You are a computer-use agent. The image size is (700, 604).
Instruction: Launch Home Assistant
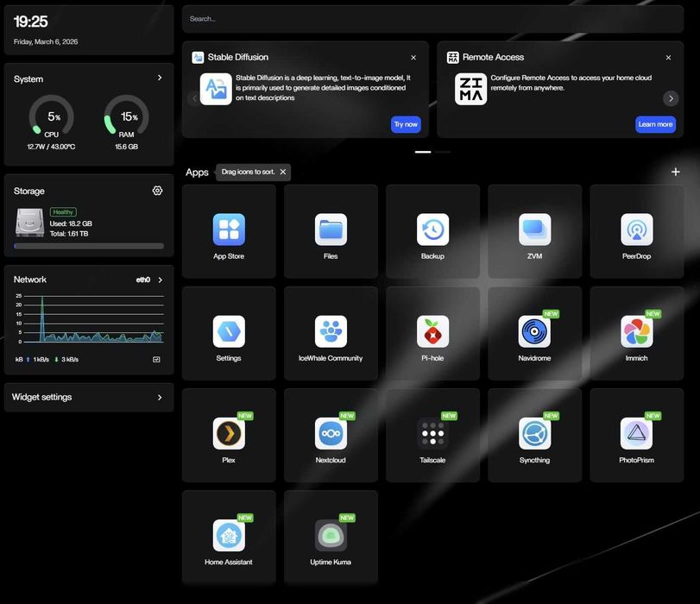pos(229,537)
